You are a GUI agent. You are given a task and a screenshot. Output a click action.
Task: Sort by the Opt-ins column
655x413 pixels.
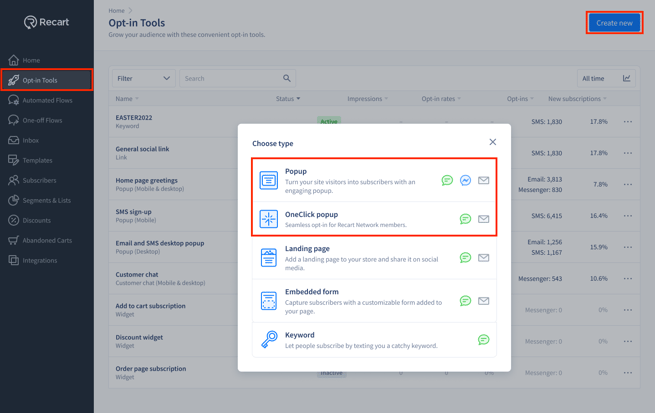point(520,99)
